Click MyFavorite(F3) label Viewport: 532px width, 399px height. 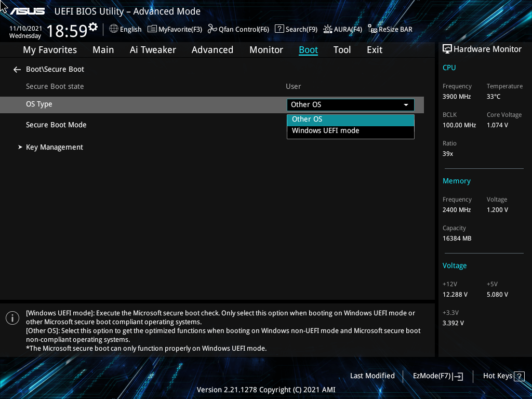coord(180,30)
